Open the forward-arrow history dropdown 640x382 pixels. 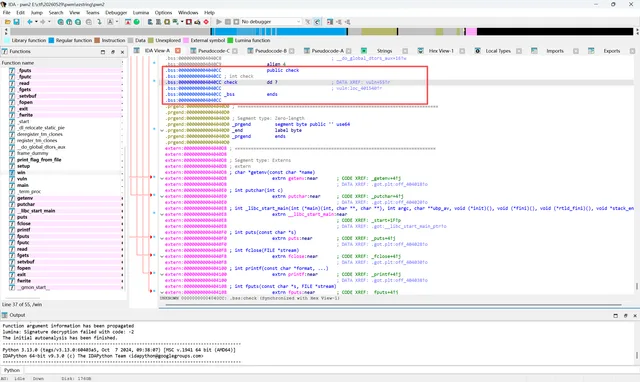click(x=49, y=22)
